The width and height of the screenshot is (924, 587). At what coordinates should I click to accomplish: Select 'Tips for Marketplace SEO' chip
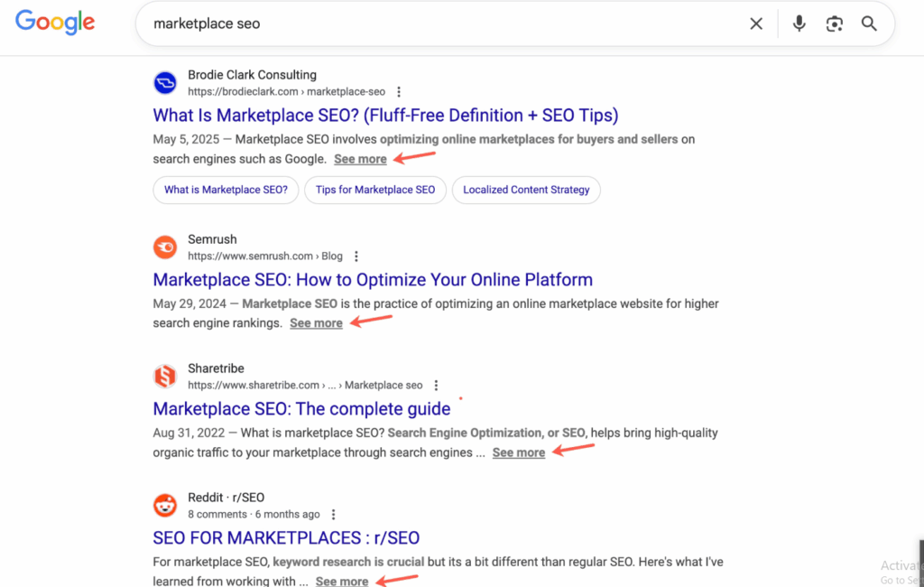[375, 190]
